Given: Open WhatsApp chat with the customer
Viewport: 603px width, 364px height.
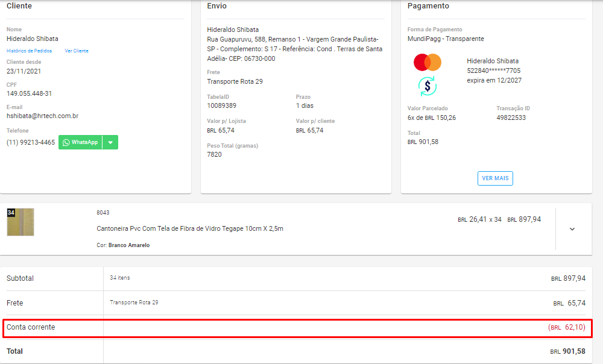Looking at the screenshot, I should coord(81,142).
